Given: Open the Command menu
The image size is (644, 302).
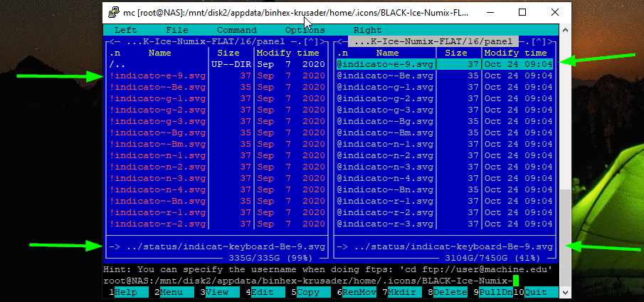Looking at the screenshot, I should pyautogui.click(x=237, y=30).
